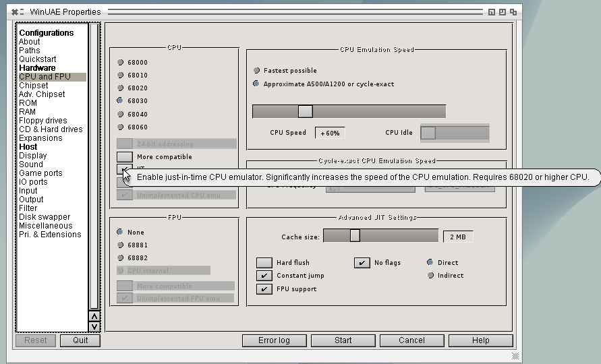Open the Sound settings page
This screenshot has height=364, width=601.
coord(30,164)
